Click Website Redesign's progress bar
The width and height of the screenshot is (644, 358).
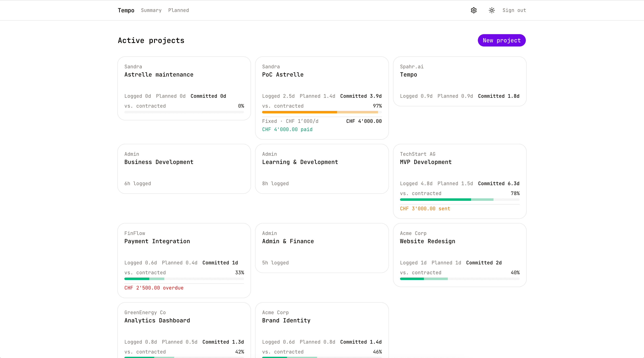coord(460,279)
